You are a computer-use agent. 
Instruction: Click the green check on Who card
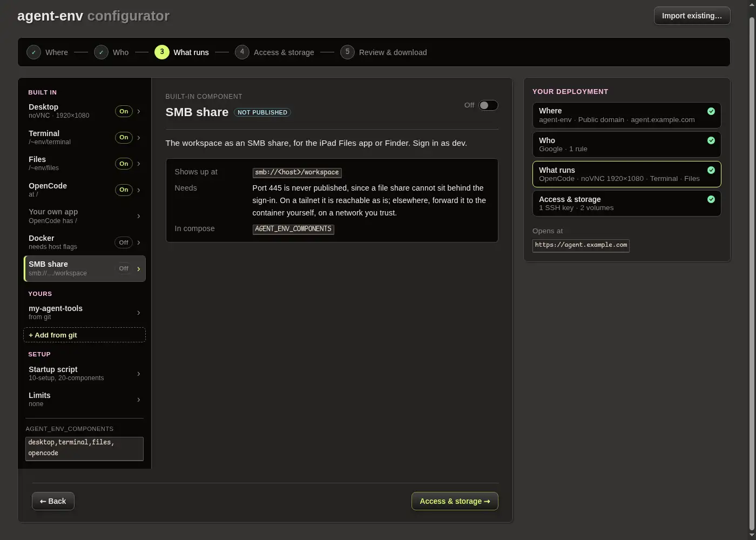pos(711,140)
